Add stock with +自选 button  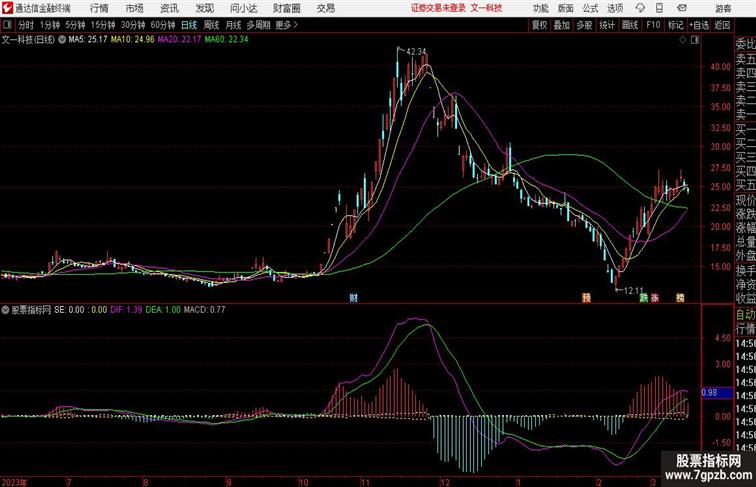pos(699,25)
